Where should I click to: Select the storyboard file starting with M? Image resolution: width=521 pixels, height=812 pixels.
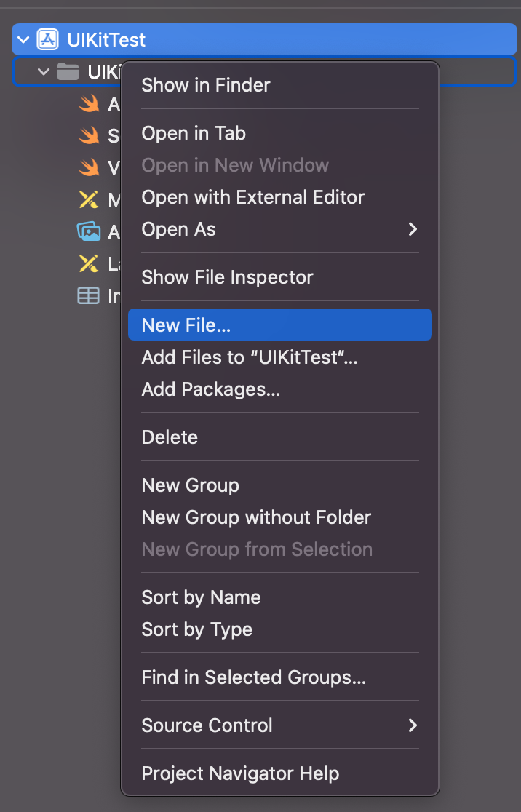[x=89, y=199]
